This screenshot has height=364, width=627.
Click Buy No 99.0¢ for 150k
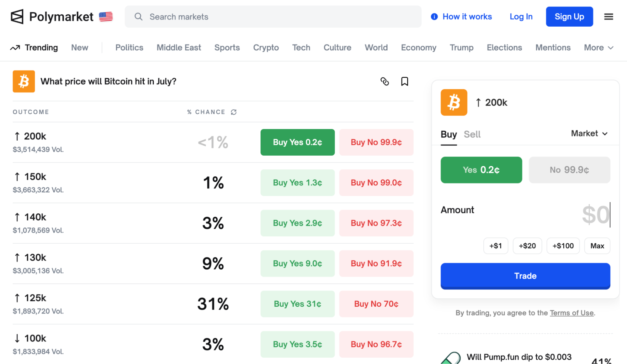376,183
